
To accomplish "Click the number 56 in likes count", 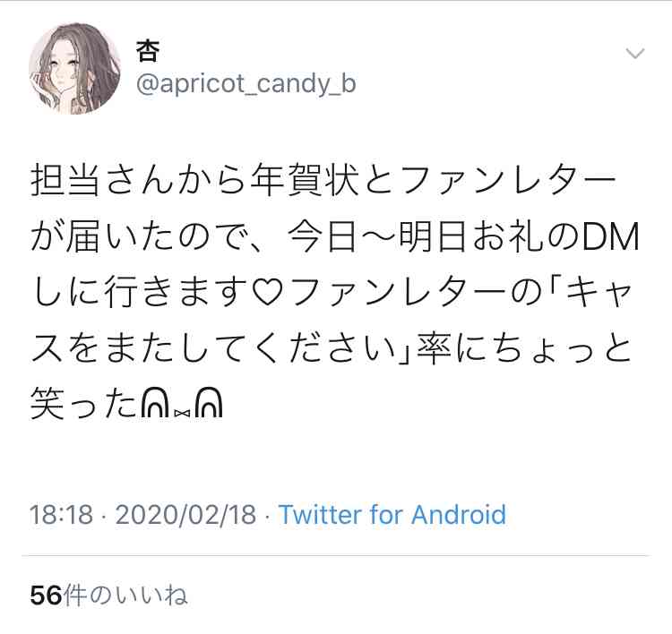I will point(46,595).
